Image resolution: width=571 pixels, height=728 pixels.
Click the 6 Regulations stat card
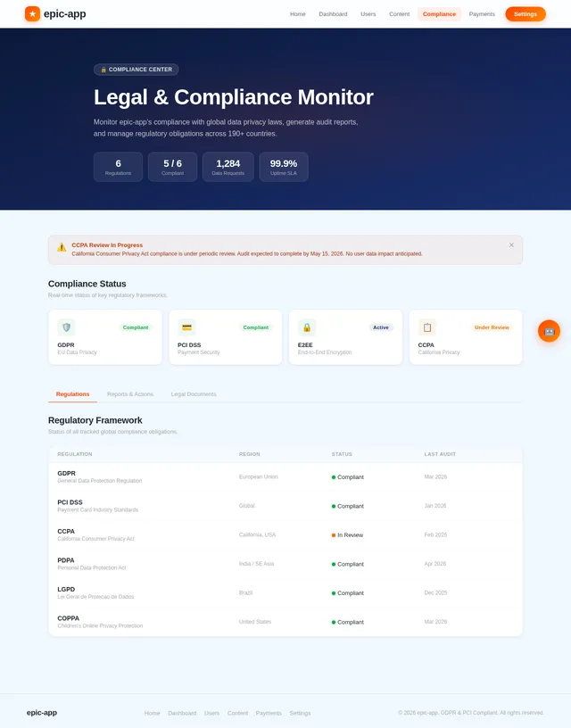pos(118,167)
